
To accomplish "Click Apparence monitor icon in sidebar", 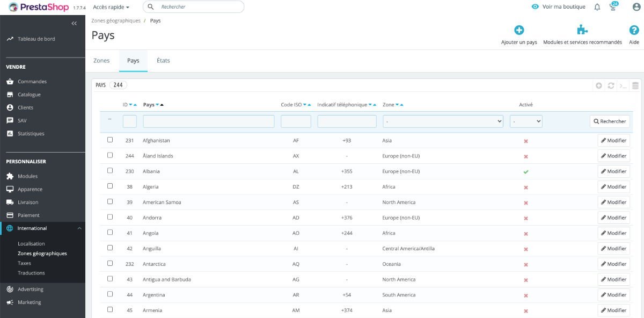I will click(x=10, y=189).
